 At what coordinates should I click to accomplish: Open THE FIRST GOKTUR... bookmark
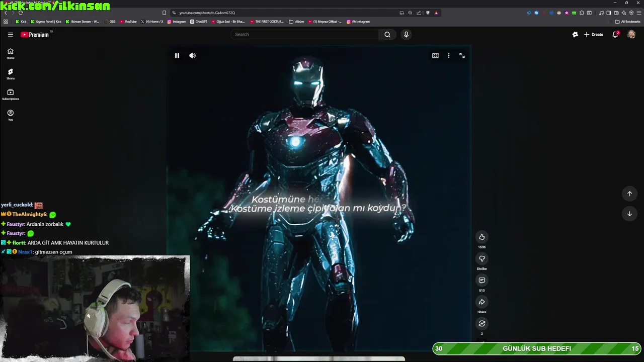[x=267, y=22]
